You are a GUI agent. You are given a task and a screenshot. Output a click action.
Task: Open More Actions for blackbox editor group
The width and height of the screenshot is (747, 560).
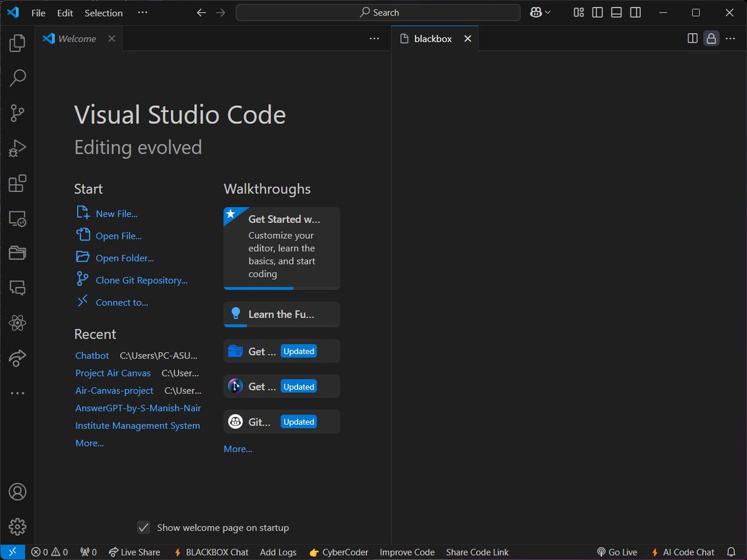click(x=730, y=39)
